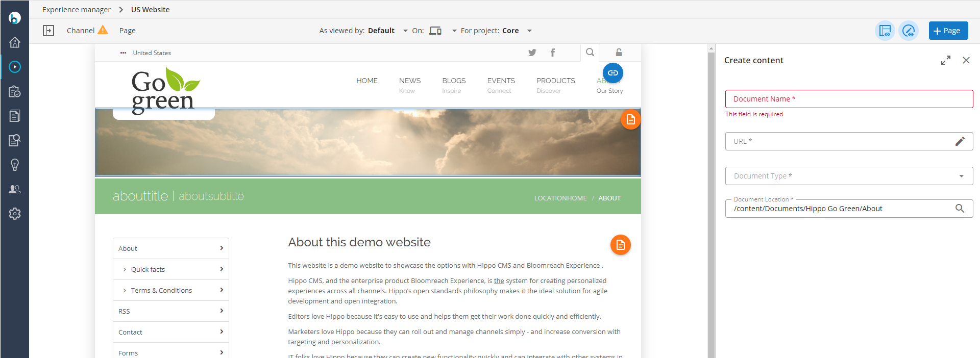Open the Channel menu
Screen dimensions: 980x358
(x=81, y=31)
